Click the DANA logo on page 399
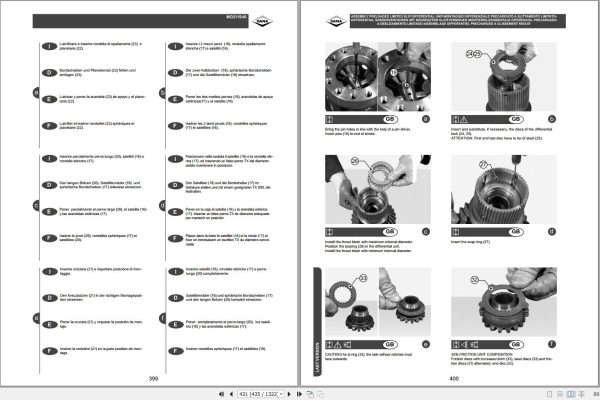600x400 pixels. pyautogui.click(x=262, y=21)
